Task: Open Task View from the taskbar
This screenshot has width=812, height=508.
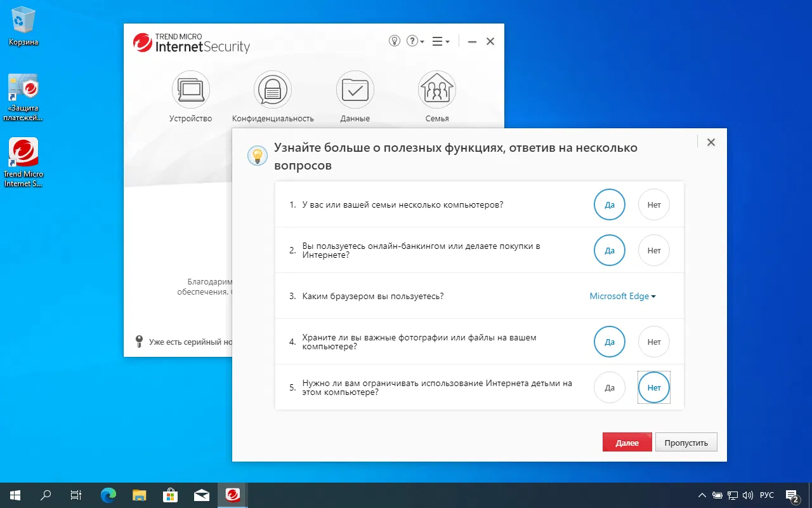Action: point(76,495)
